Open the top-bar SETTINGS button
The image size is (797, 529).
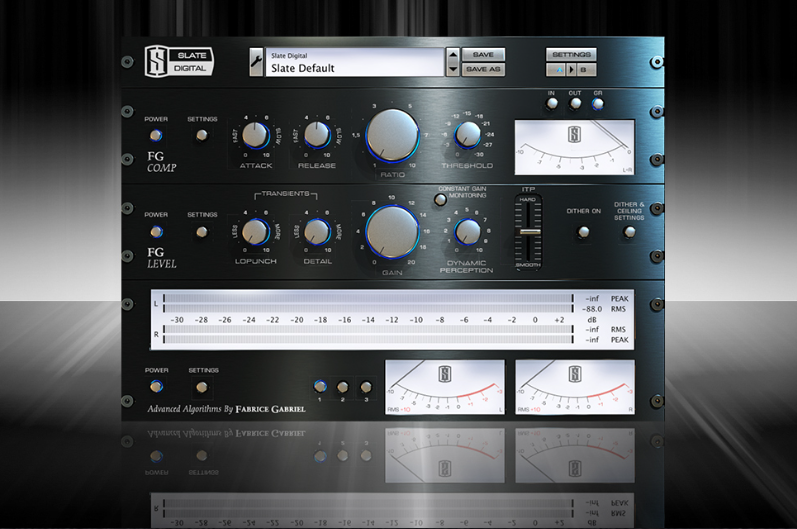pos(571,54)
